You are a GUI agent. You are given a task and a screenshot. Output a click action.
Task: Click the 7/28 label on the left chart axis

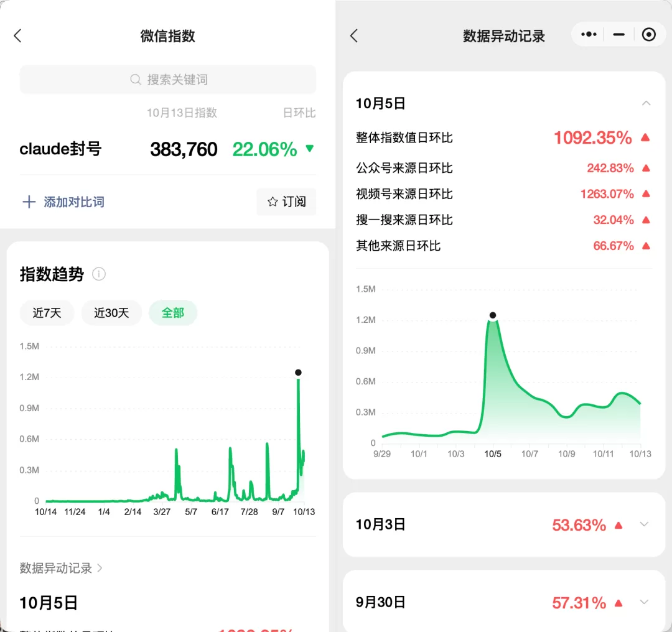(x=249, y=512)
